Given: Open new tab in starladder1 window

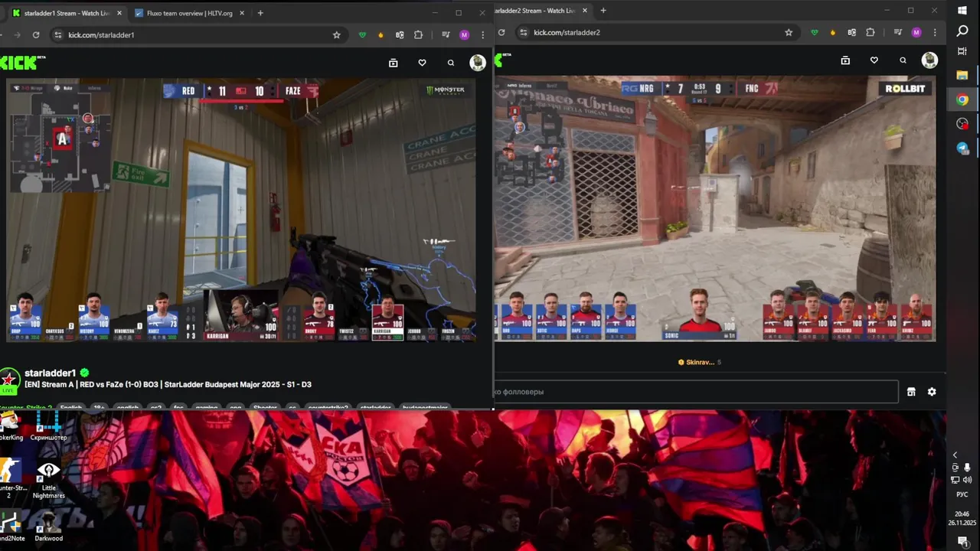Looking at the screenshot, I should pyautogui.click(x=260, y=13).
